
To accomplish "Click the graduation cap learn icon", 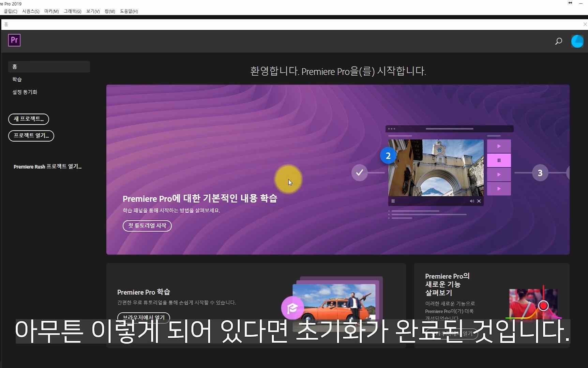I will (292, 308).
